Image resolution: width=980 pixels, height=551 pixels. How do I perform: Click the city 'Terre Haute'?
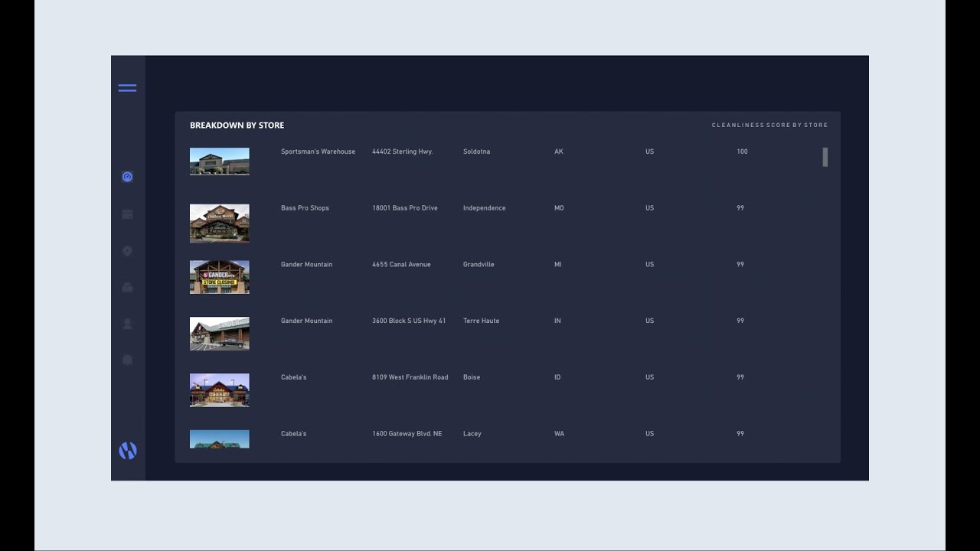pyautogui.click(x=481, y=321)
